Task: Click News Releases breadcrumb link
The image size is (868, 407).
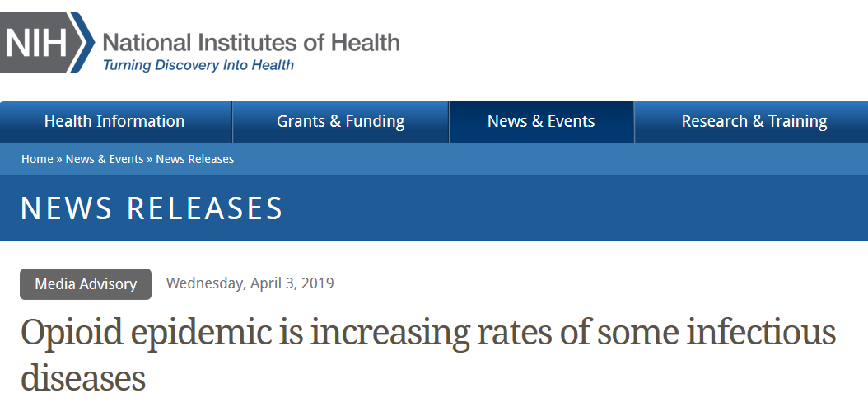Action: tap(195, 159)
